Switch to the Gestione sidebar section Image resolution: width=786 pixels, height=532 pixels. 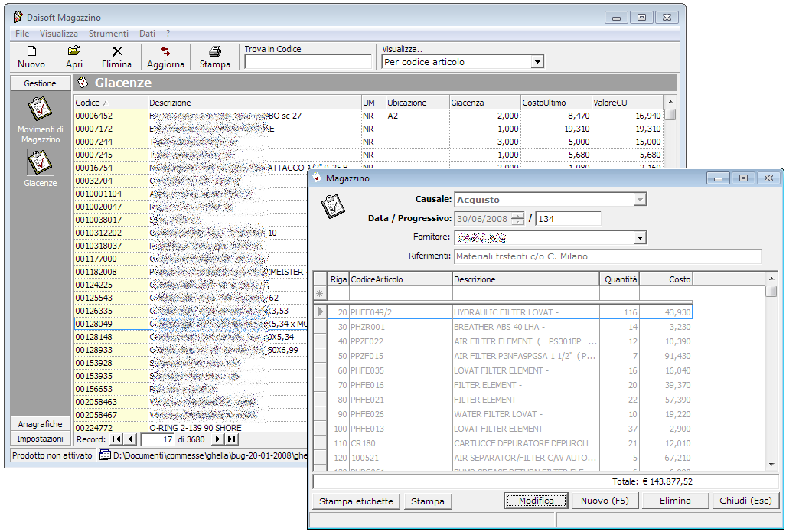(40, 83)
